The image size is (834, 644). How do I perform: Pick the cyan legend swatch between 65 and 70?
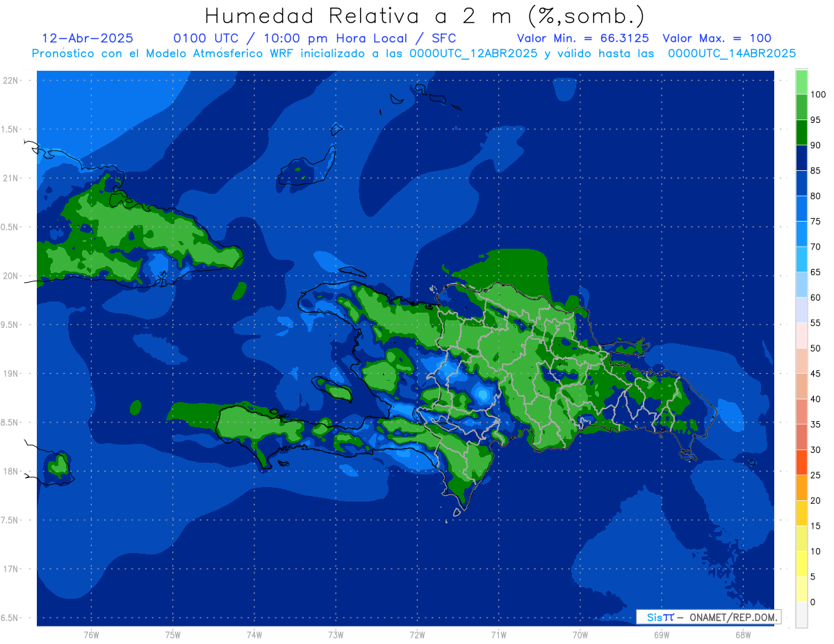coord(801,259)
